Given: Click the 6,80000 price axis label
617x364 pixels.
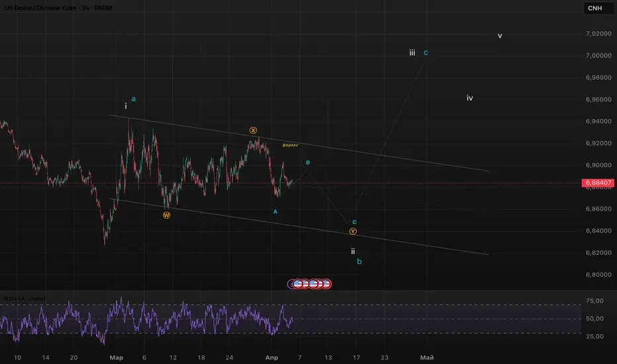Looking at the screenshot, I should [x=598, y=275].
